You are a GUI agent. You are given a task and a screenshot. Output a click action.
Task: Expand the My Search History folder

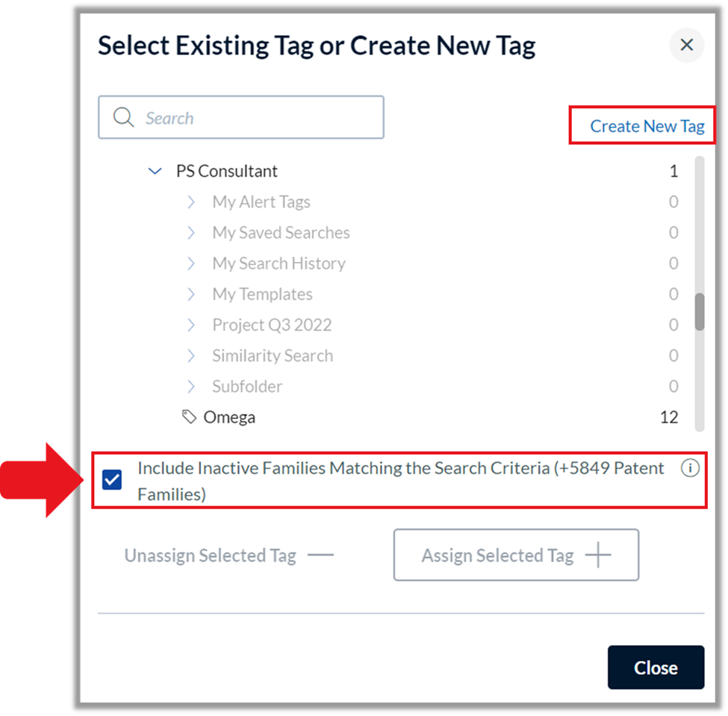point(191,264)
